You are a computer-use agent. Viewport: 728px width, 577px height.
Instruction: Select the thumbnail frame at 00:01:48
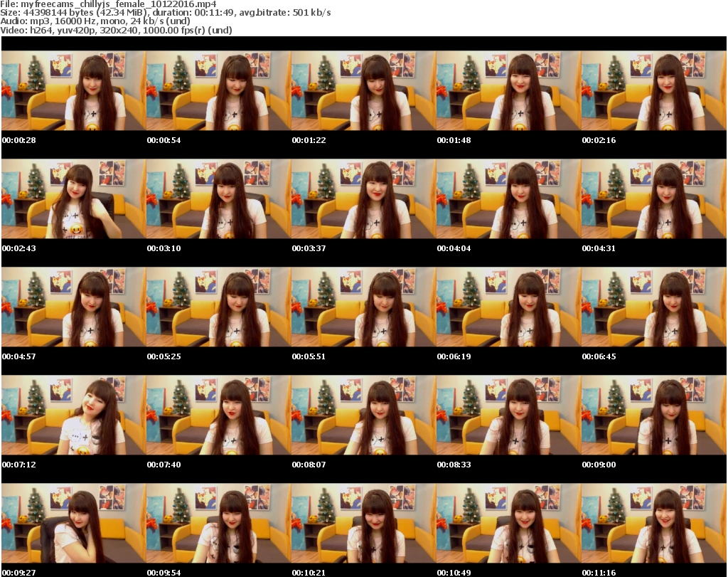click(508, 90)
